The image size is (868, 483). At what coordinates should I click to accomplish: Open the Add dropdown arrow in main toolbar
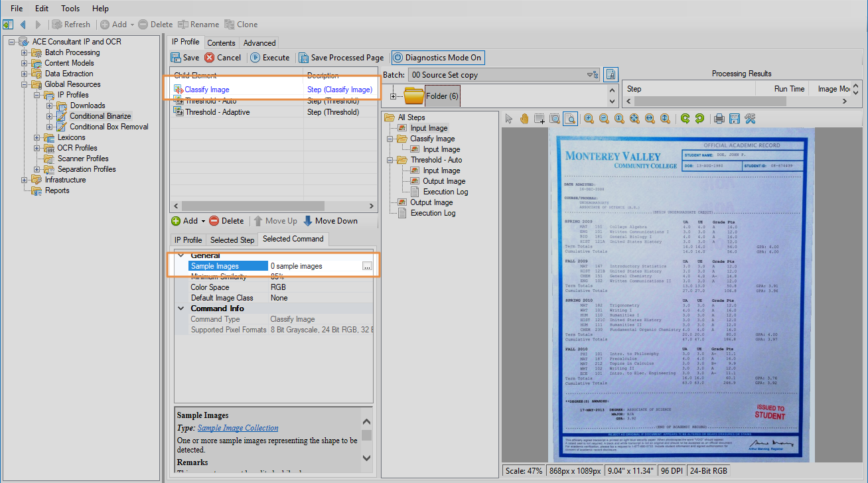[132, 25]
